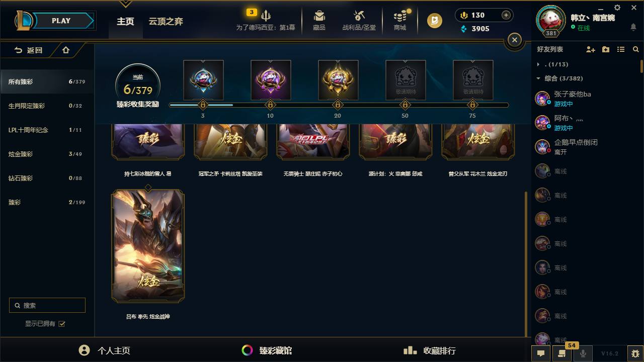Click the home icon beside 返回

point(66,50)
